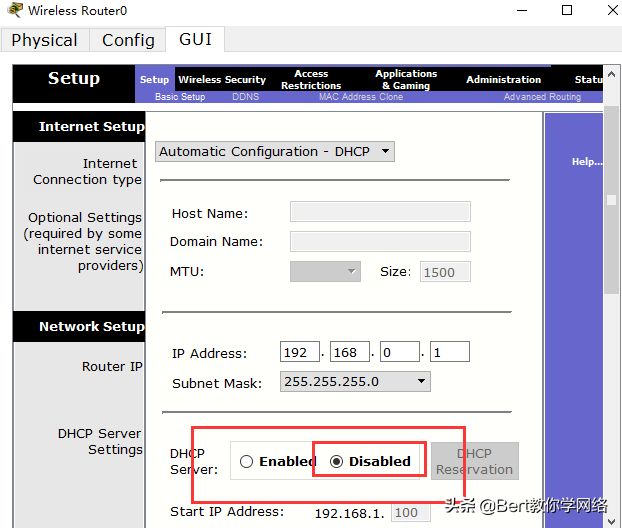Screen dimensions: 622x528
Task: Go to Wireless Security section
Action: [222, 79]
